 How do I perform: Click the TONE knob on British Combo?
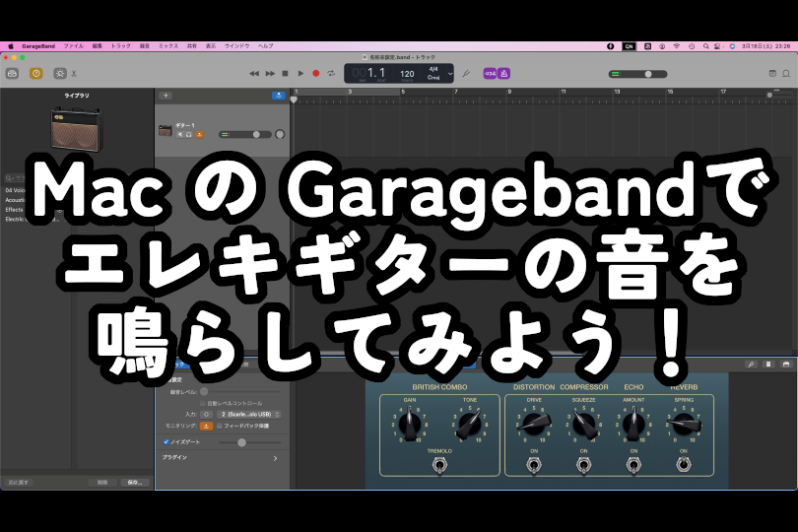coord(469,424)
